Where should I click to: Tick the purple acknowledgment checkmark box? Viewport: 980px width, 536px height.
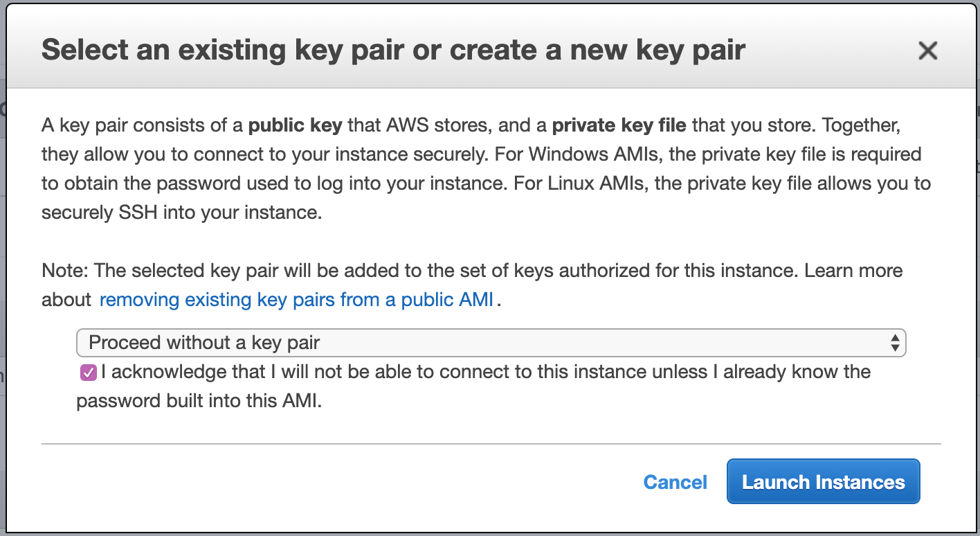point(88,373)
